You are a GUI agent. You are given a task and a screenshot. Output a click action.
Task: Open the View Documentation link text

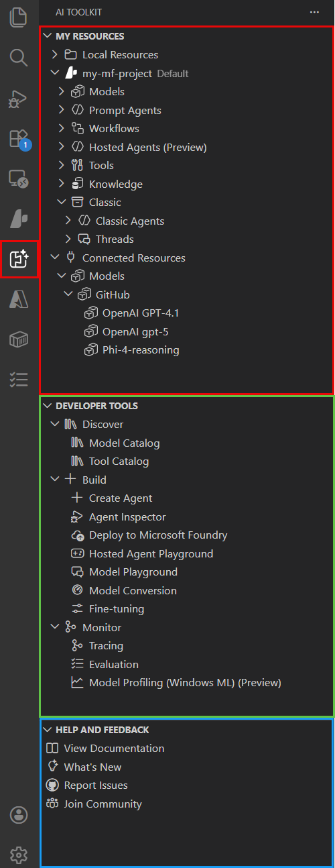pos(115,749)
